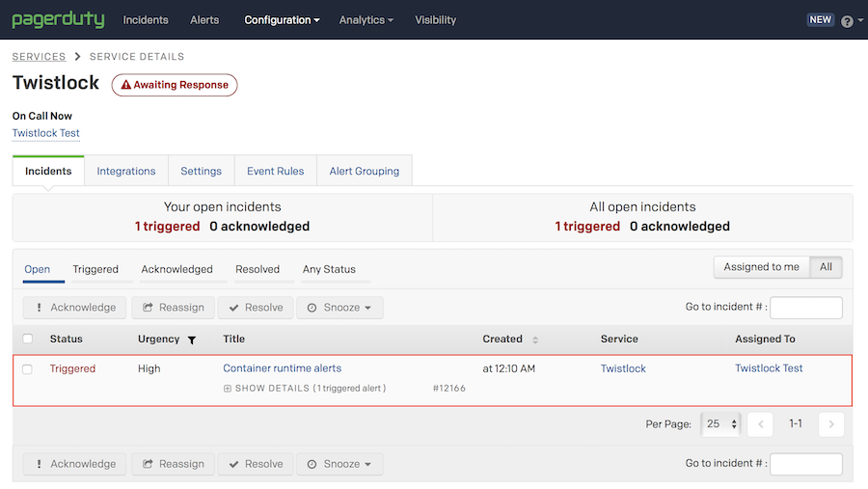The width and height of the screenshot is (868, 489).
Task: Click the NEW badge in header
Action: [820, 19]
